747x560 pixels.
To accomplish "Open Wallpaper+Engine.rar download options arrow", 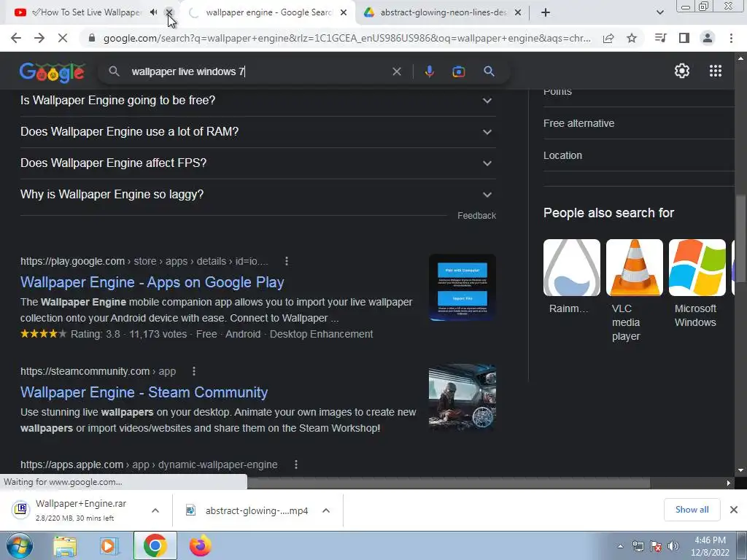I will coord(155,510).
